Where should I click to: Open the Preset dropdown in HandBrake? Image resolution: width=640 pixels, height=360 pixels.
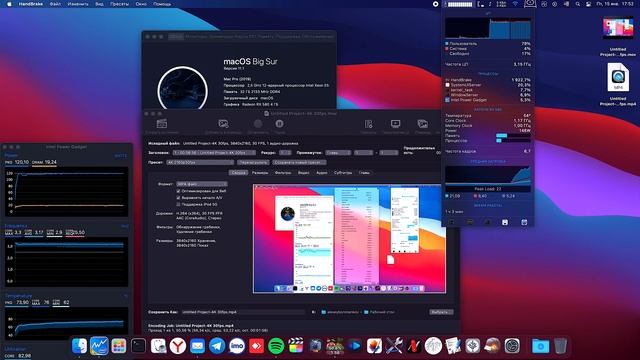point(200,162)
